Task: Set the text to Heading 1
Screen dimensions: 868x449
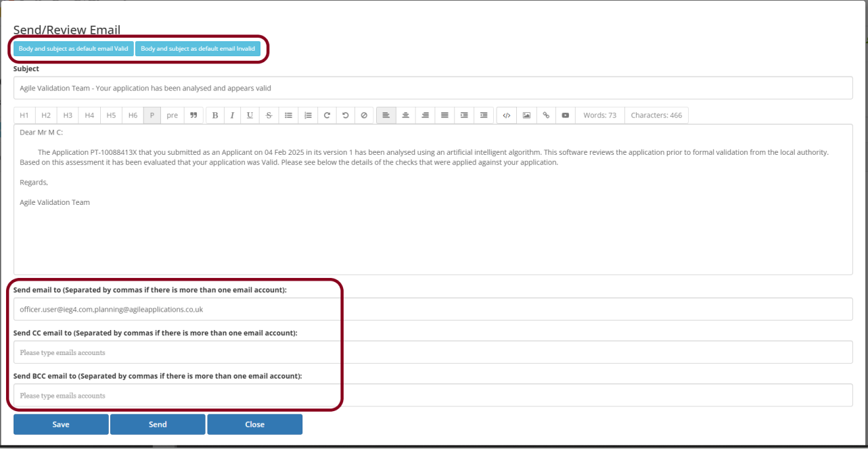Action: (x=24, y=116)
